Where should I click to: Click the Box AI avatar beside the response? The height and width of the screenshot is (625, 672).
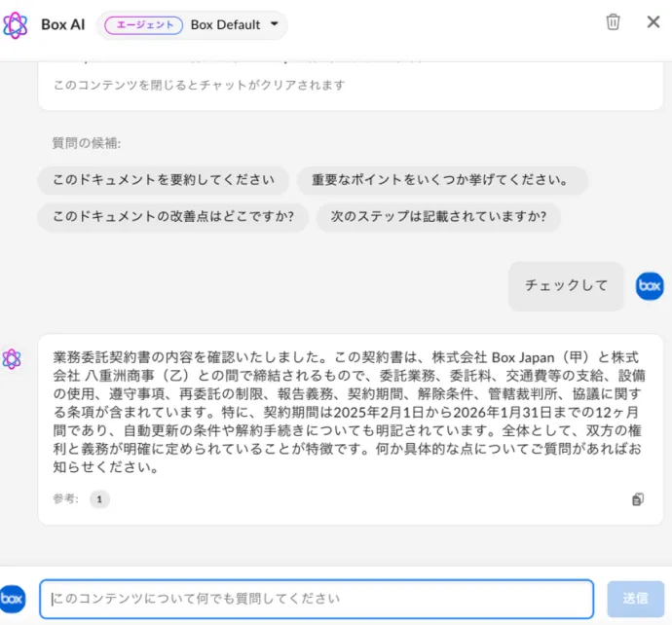click(12, 359)
